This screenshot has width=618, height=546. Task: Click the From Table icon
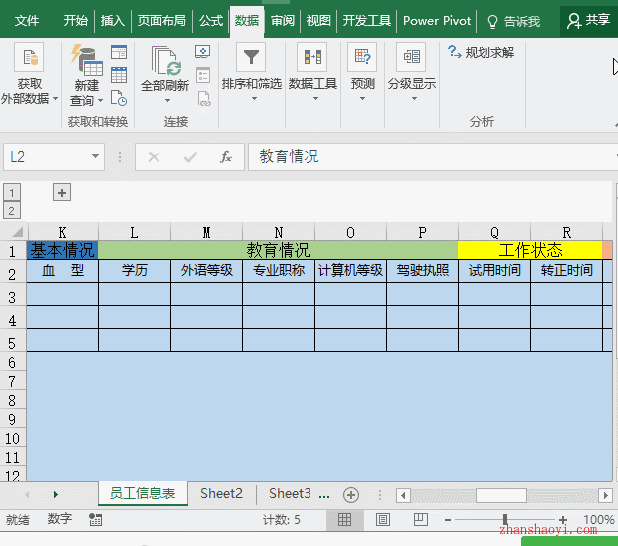click(119, 75)
